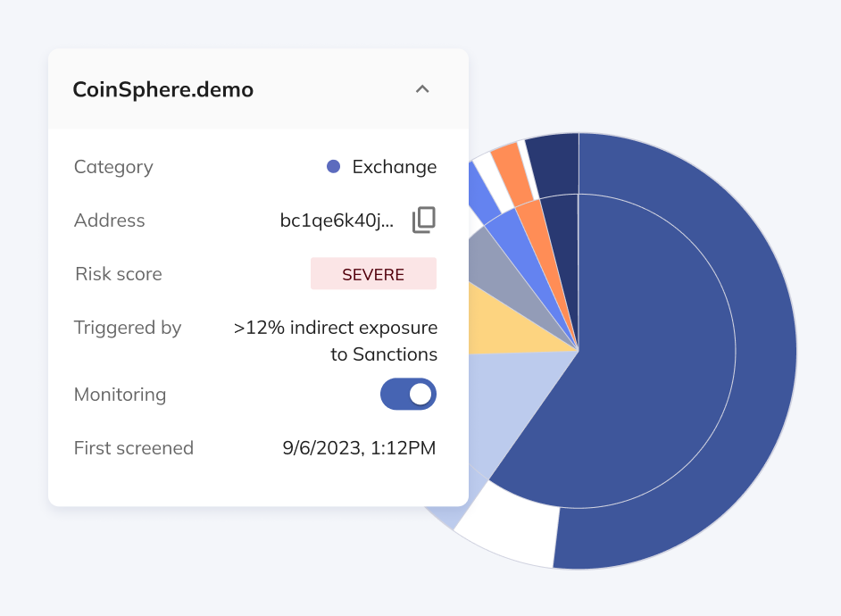
Task: Click the SEVERE risk score badge
Action: pos(373,274)
